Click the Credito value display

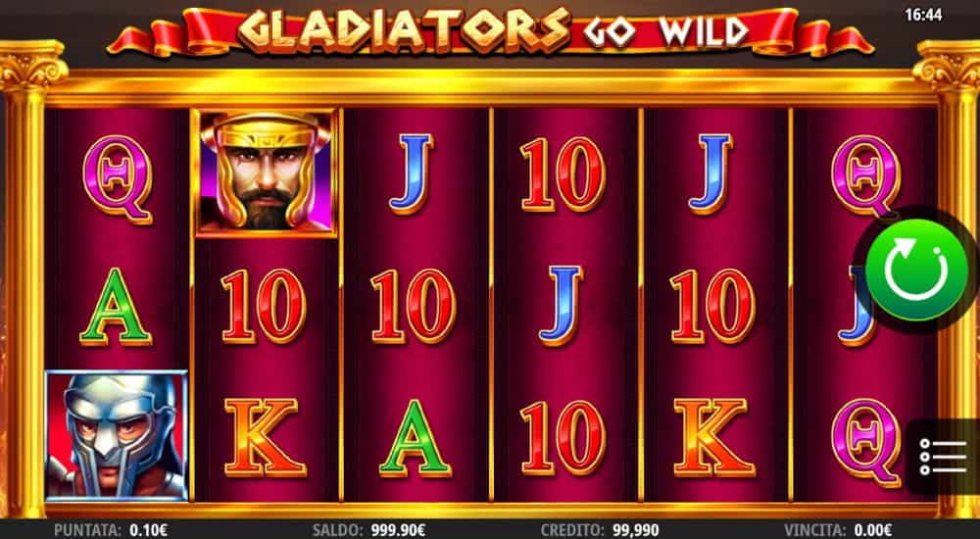coord(600,530)
